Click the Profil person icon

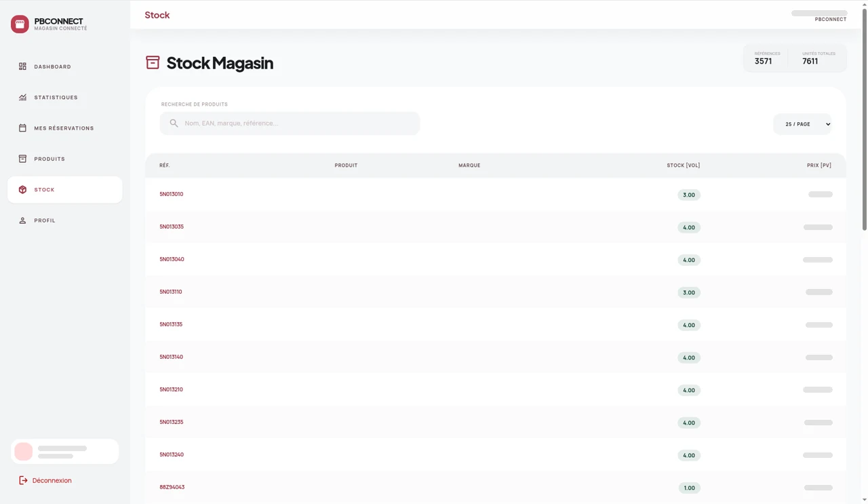pyautogui.click(x=22, y=220)
